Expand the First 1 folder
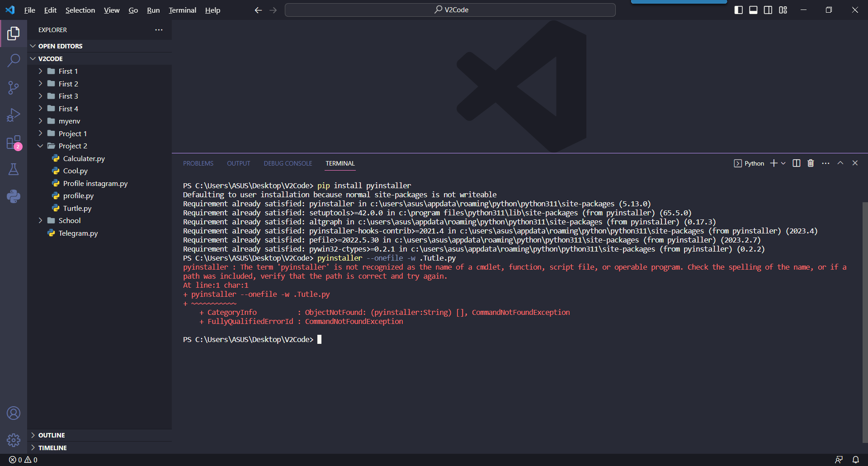 point(68,71)
